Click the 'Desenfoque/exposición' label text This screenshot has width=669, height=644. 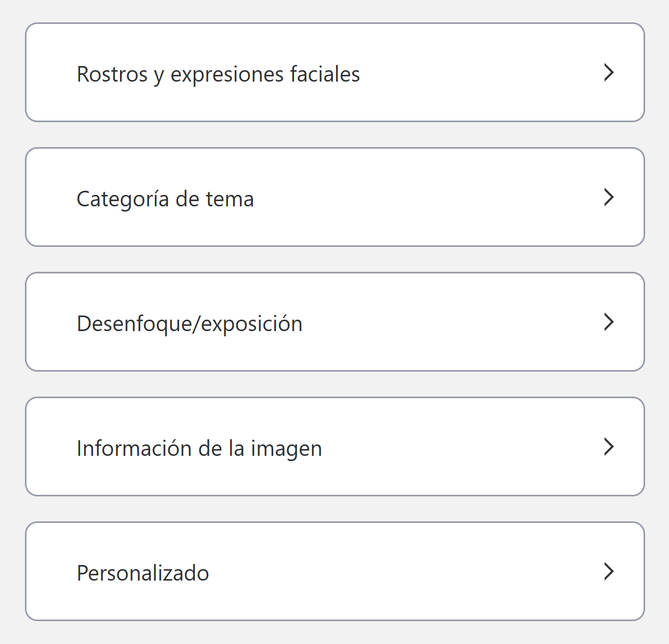coord(190,324)
